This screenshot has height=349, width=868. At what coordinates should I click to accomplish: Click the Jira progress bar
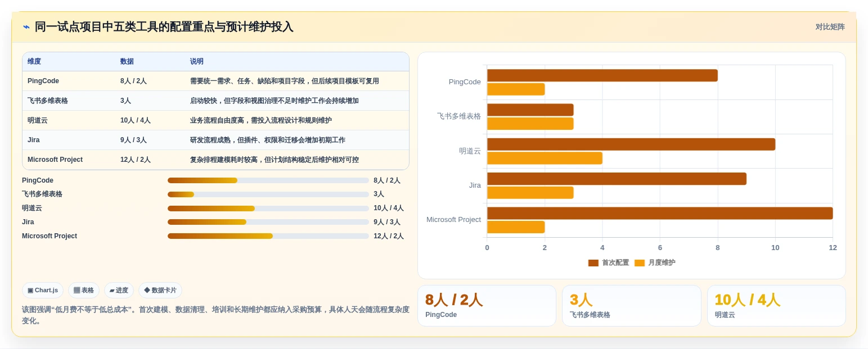268,222
